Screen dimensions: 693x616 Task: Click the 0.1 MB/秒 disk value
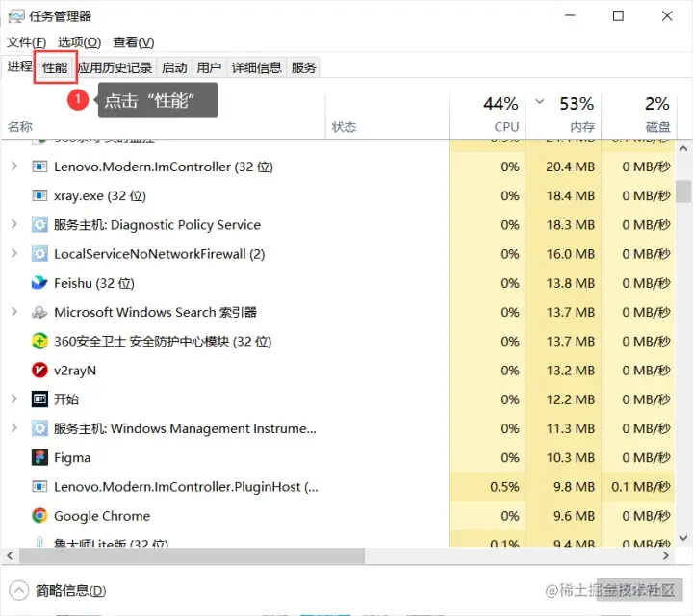point(641,486)
